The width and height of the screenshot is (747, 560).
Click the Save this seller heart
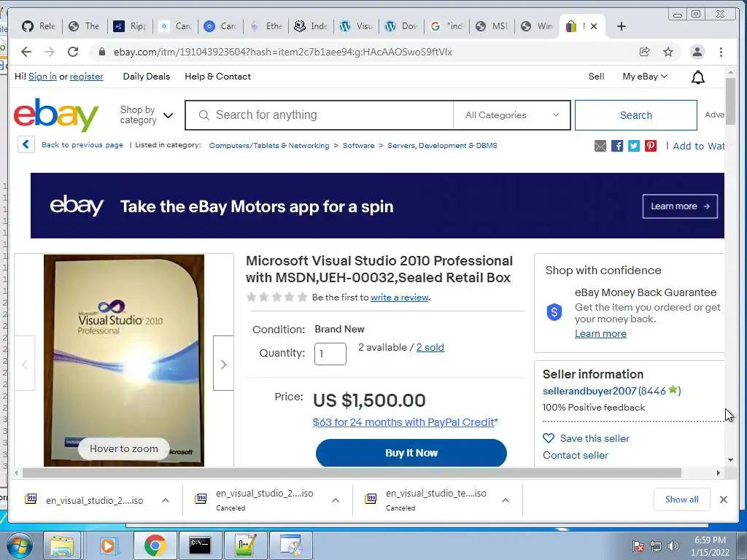[549, 438]
